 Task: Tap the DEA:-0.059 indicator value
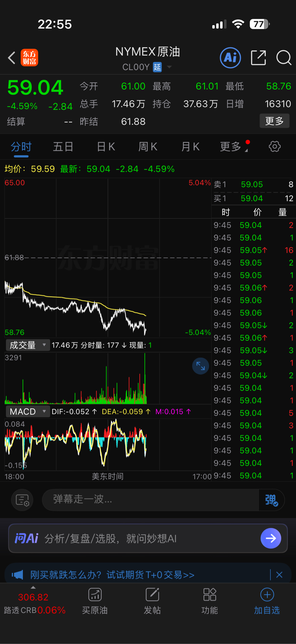(126, 411)
